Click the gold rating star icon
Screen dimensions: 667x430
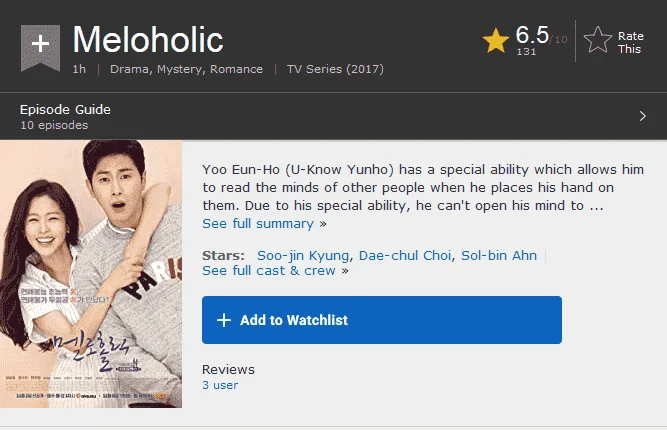pos(496,41)
